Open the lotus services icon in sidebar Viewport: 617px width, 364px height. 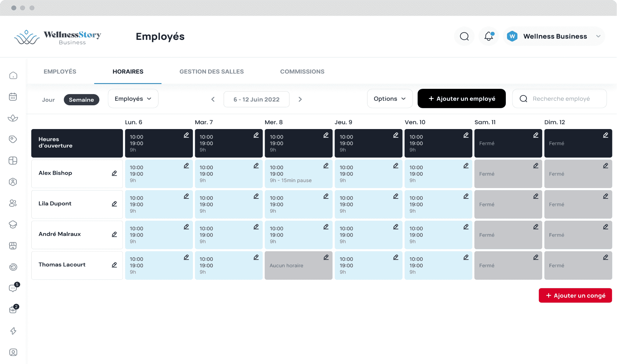[x=13, y=118]
